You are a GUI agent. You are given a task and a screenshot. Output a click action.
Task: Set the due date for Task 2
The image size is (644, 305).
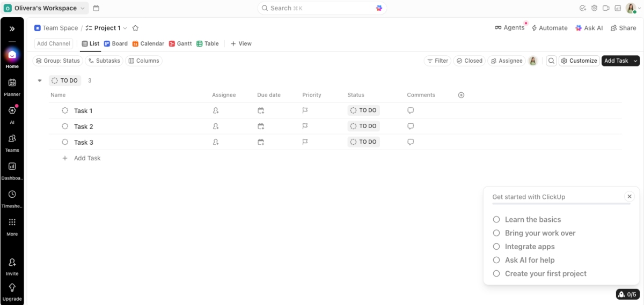pos(261,127)
